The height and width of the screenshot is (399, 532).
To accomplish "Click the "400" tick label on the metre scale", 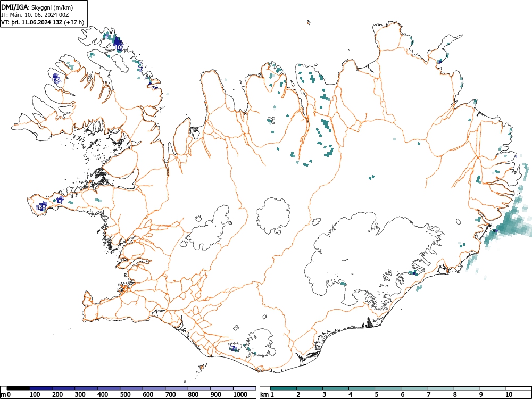I will point(103,395).
